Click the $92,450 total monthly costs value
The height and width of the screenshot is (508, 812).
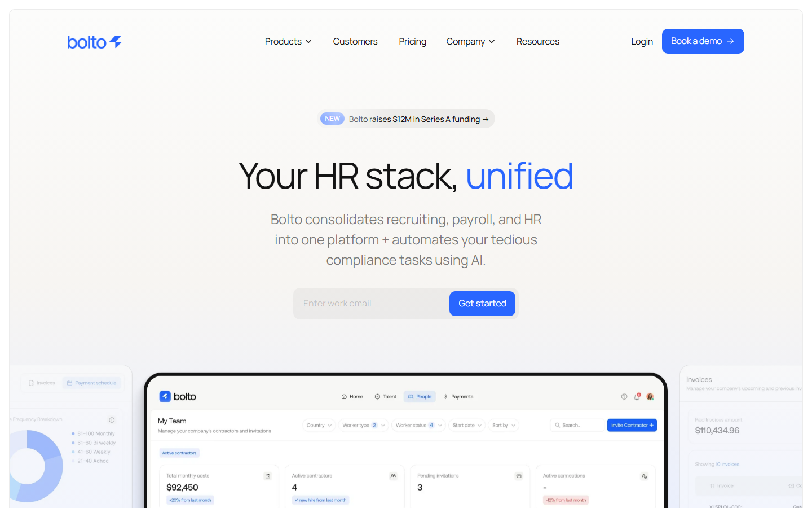pyautogui.click(x=182, y=488)
